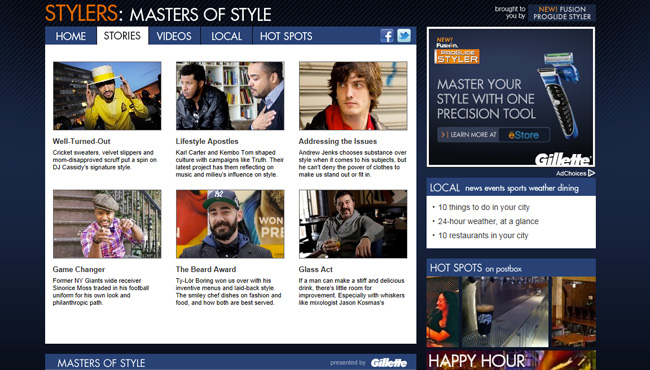Viewport: 650px width, 370px height.
Task: Click the Fusion ProGlide Styler logo badge
Action: click(457, 51)
